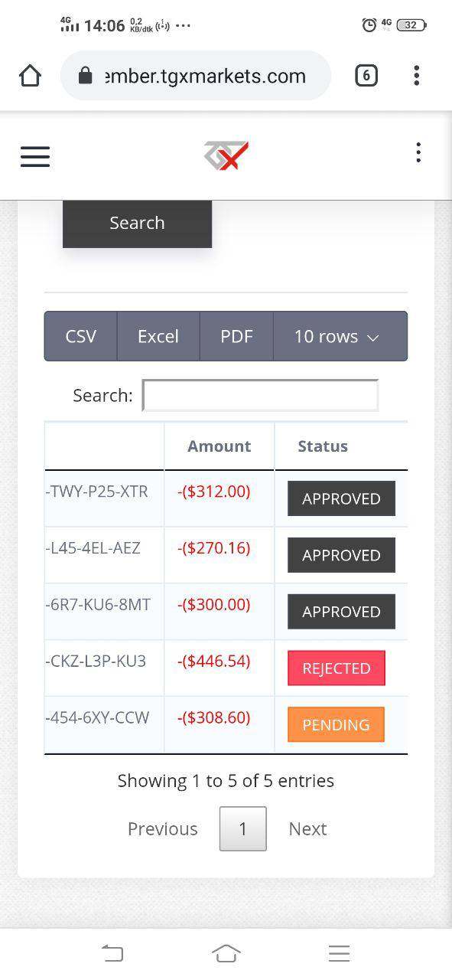Open the browser tab switcher showing 6

tap(366, 75)
